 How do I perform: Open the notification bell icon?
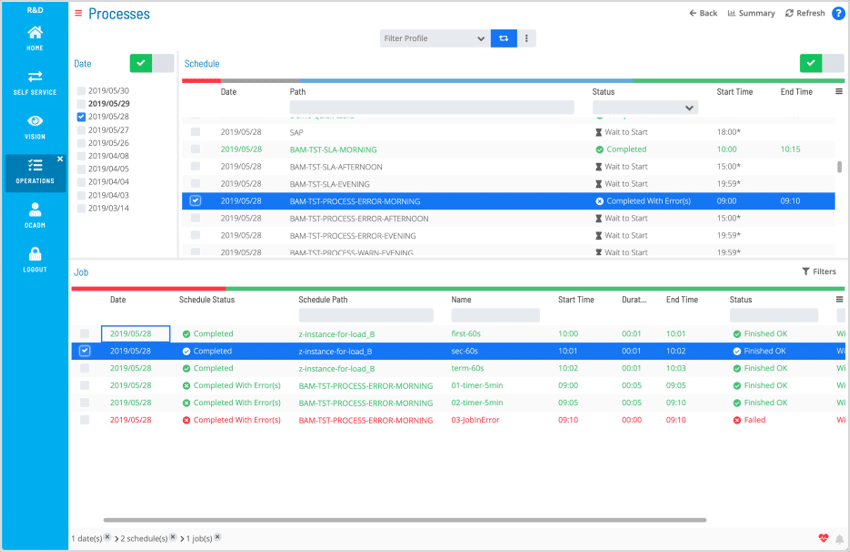pos(839,538)
